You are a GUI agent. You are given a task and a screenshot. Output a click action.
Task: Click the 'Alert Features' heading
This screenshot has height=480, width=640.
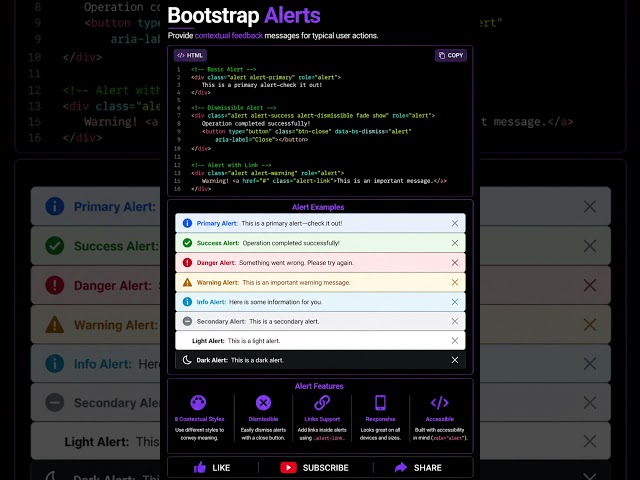[319, 386]
